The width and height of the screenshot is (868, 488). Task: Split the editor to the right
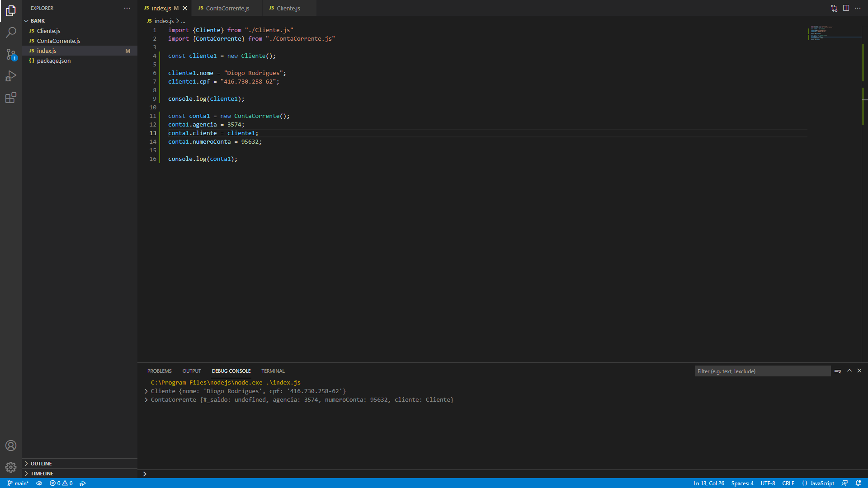(x=846, y=8)
